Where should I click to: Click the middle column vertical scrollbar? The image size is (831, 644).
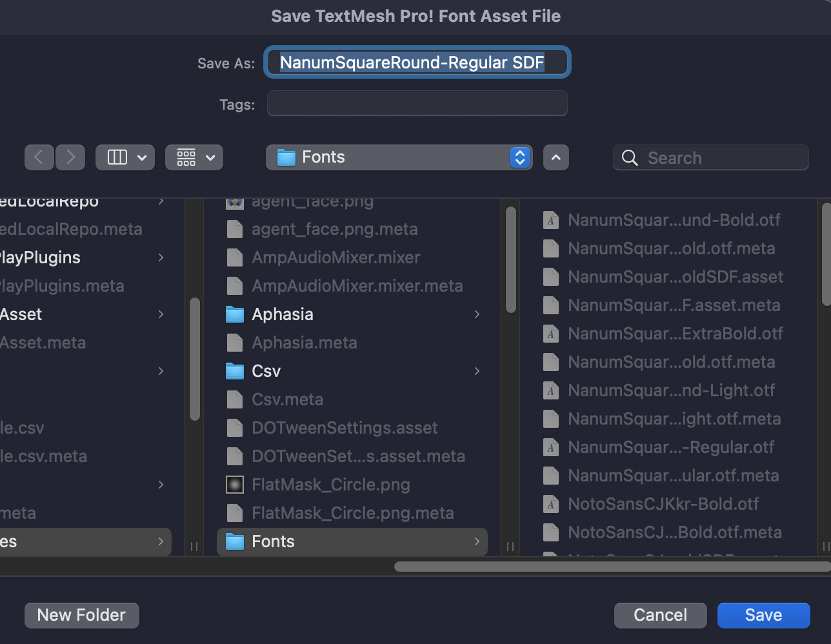511,259
